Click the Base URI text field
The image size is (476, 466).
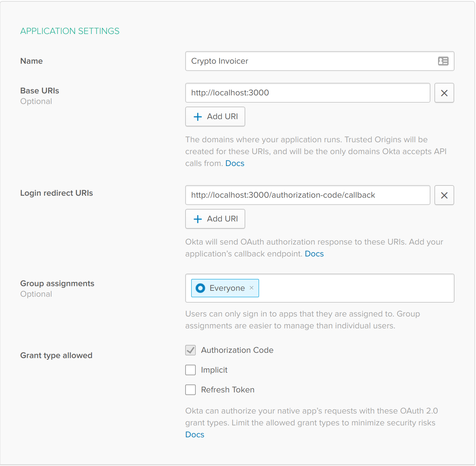pos(307,93)
